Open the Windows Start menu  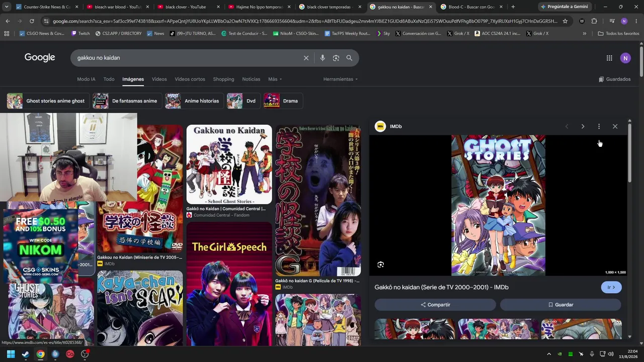tap(11, 354)
